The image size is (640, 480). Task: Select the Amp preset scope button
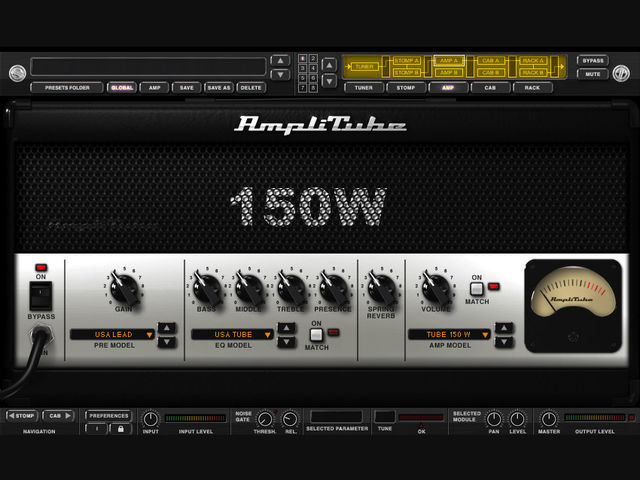(154, 87)
